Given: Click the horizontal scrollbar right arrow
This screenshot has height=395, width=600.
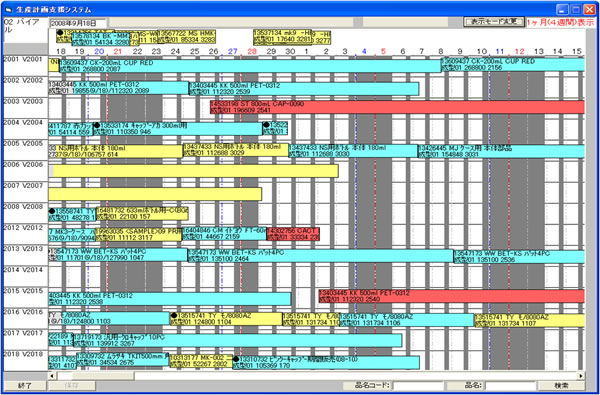Looking at the screenshot, I should (582, 376).
